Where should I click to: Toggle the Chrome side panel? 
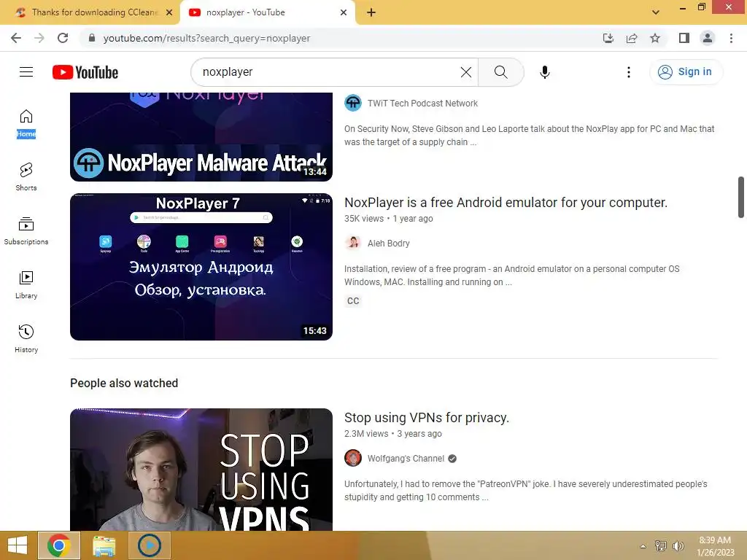click(x=684, y=38)
